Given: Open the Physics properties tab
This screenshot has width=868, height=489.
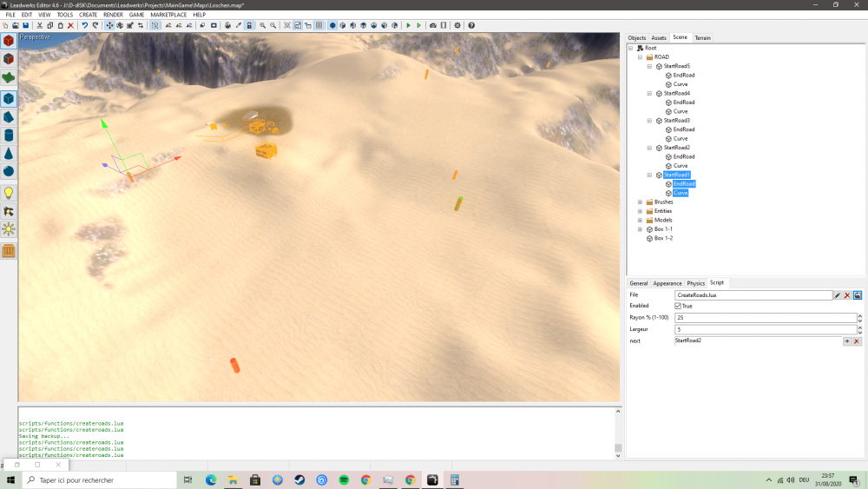Looking at the screenshot, I should point(695,283).
